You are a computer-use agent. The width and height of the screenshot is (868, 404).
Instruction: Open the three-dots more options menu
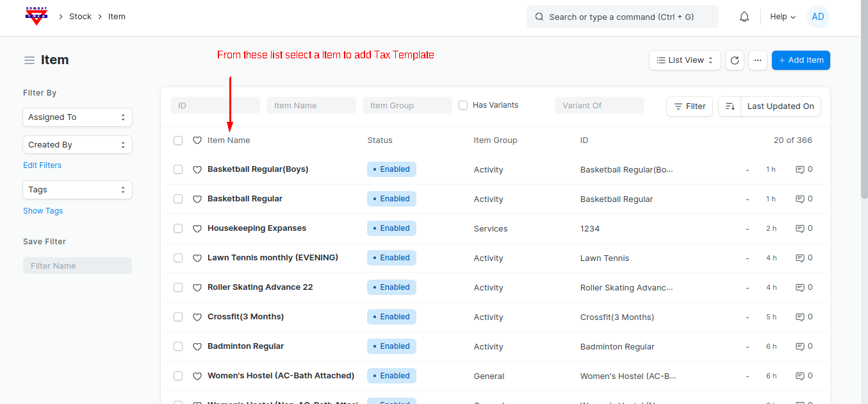[757, 60]
